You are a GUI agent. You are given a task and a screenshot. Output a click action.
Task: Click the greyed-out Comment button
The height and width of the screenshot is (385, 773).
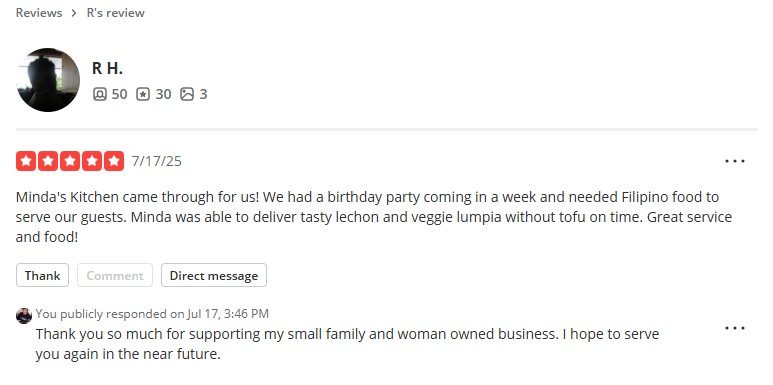click(115, 275)
